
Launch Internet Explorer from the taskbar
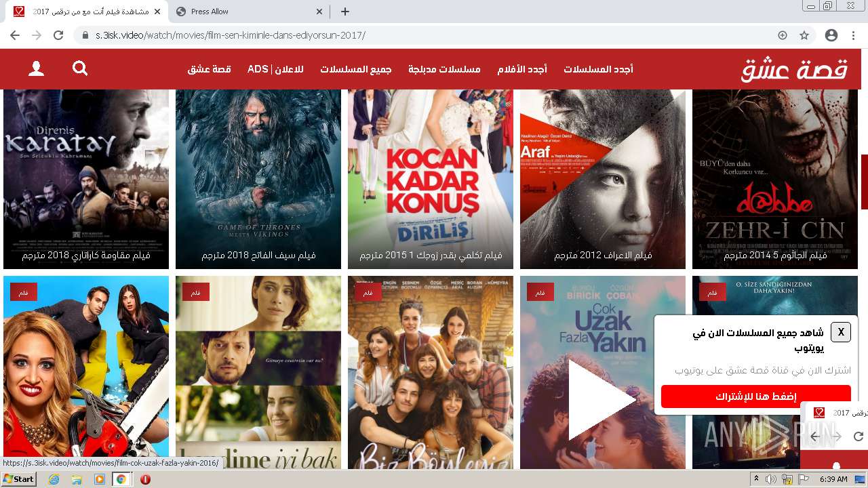54,479
